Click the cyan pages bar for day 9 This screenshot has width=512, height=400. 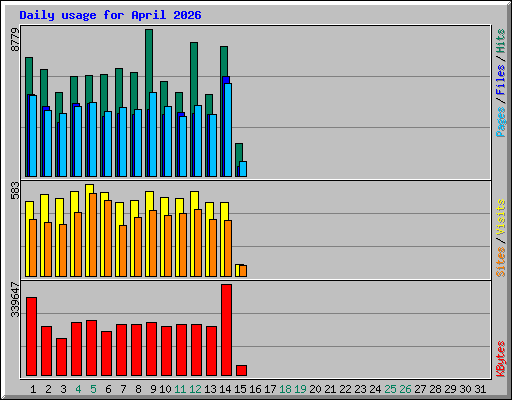(153, 134)
